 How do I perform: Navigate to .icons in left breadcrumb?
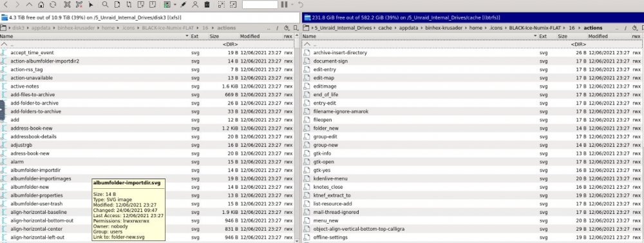tap(128, 28)
